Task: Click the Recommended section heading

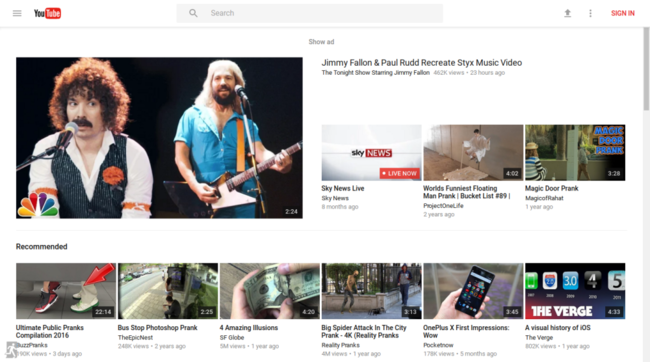Action: pyautogui.click(x=41, y=247)
